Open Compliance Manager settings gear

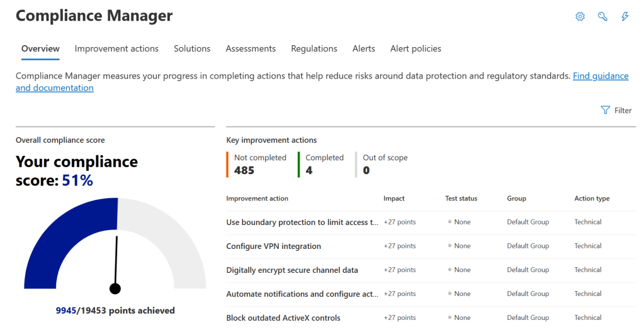point(580,17)
